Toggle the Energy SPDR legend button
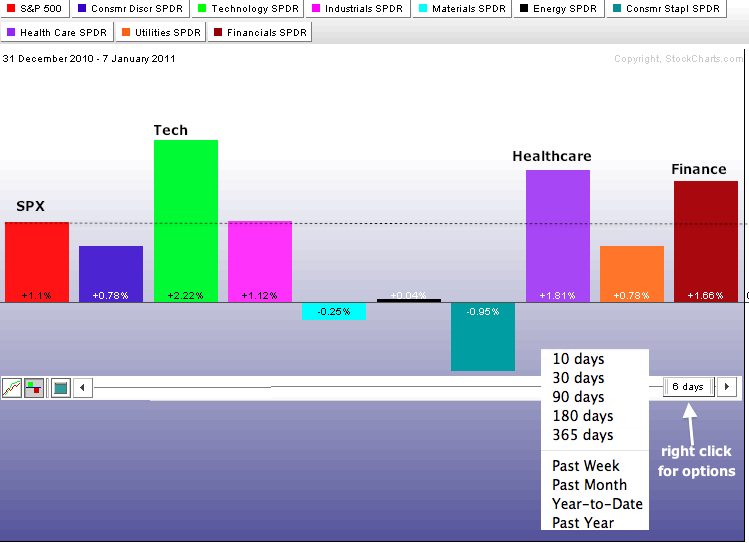The image size is (749, 543). click(x=559, y=9)
